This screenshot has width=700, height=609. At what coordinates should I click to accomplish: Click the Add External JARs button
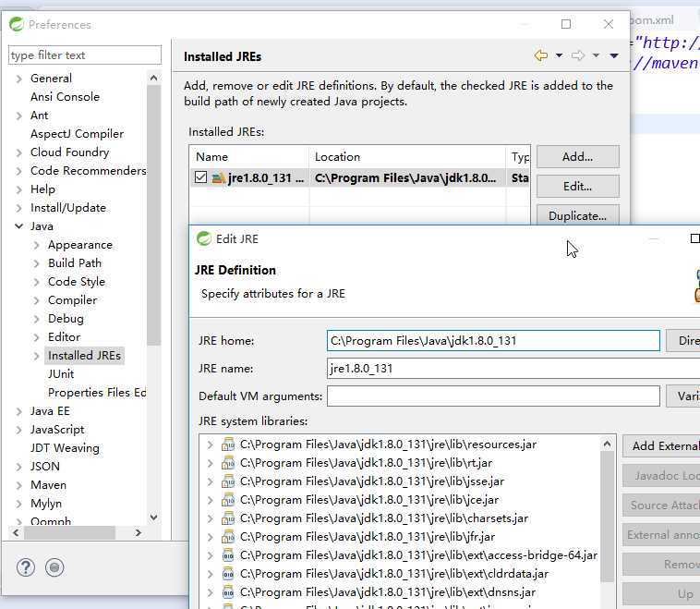[661, 446]
